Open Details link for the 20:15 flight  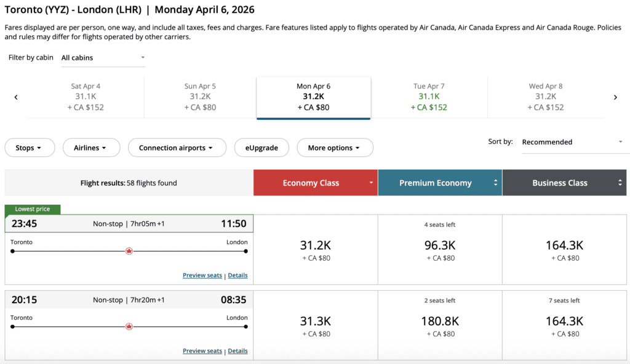tap(237, 351)
